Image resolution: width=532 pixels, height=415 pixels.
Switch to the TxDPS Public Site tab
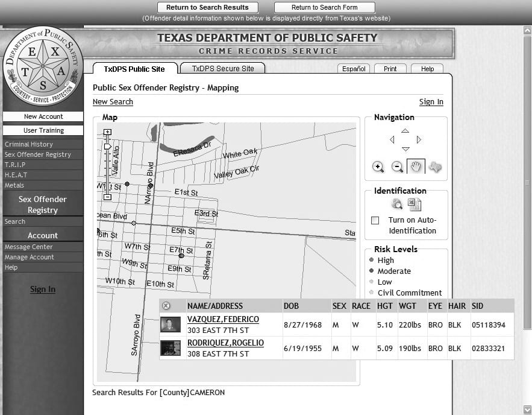[x=135, y=69]
